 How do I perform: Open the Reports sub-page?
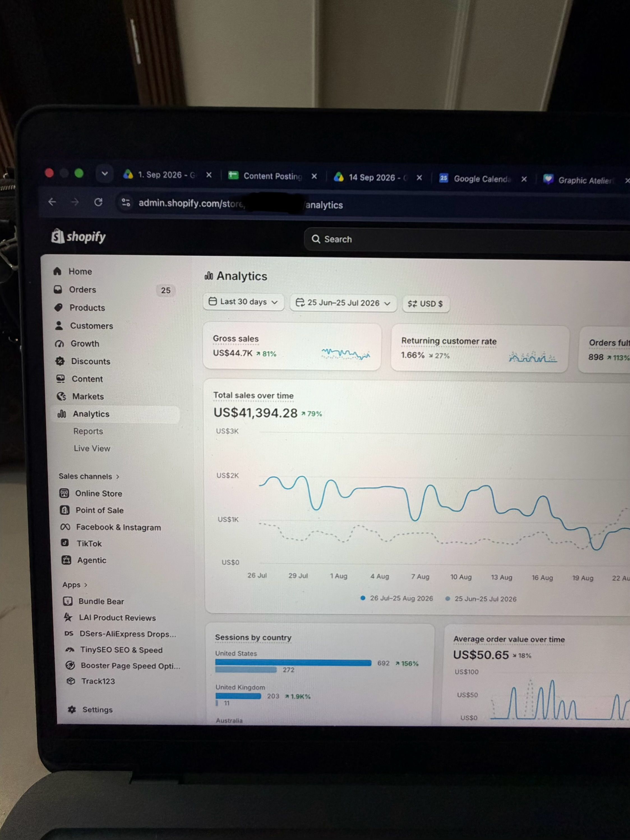88,431
